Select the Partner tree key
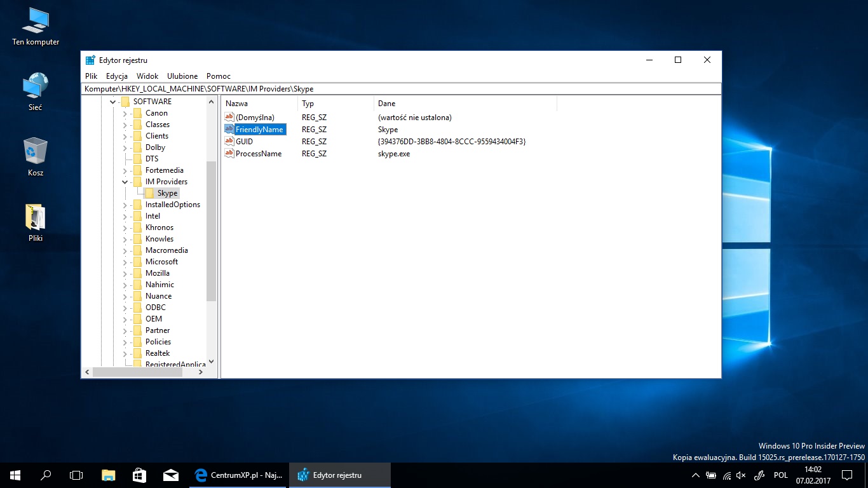This screenshot has width=868, height=488. tap(158, 330)
